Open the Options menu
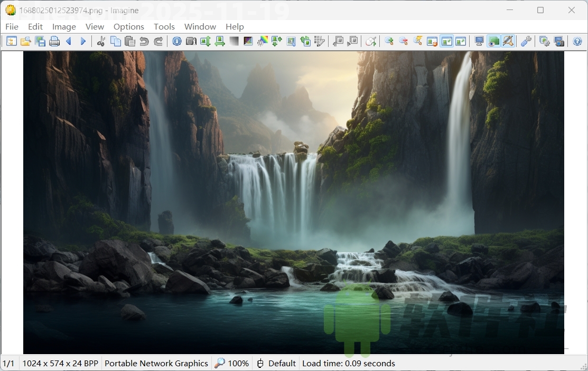This screenshot has height=371, width=588. coord(128,26)
